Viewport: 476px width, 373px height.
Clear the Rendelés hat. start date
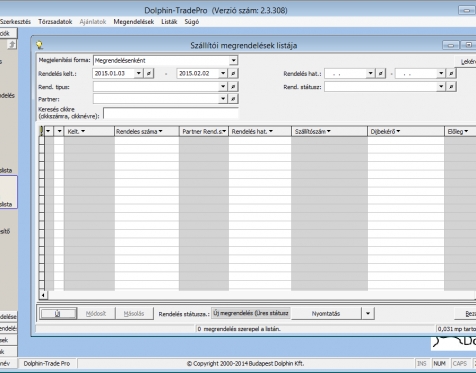[x=380, y=73]
